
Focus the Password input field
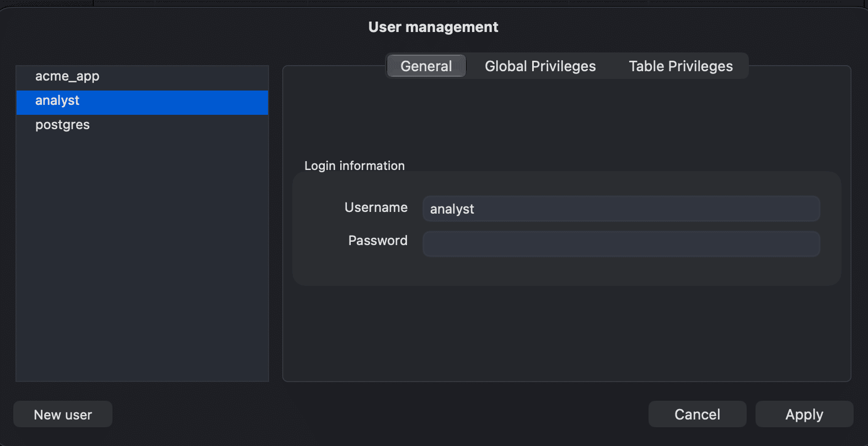[621, 243]
